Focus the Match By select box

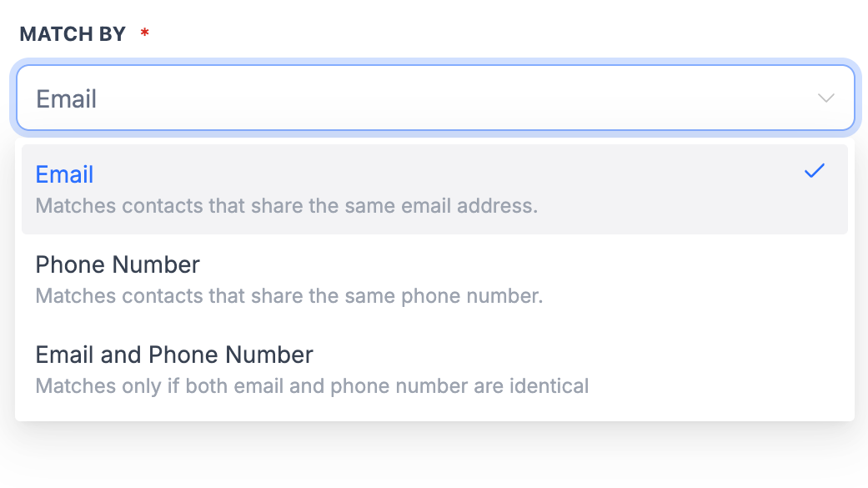click(x=434, y=98)
